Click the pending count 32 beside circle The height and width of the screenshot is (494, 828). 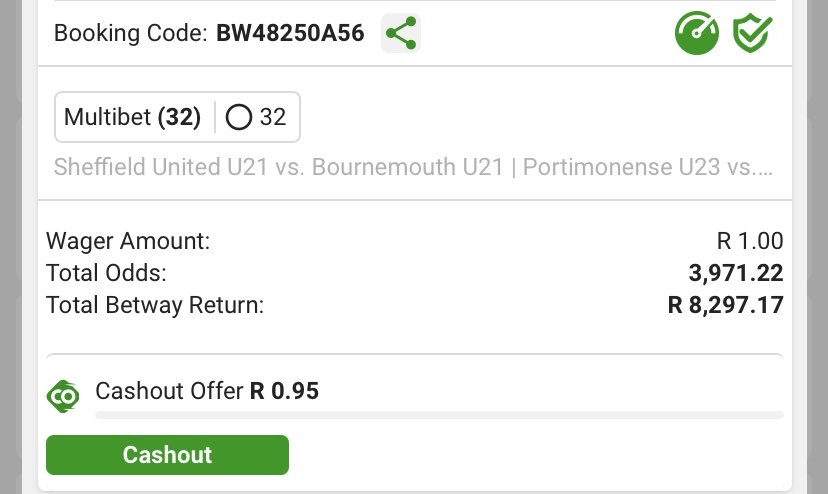click(273, 117)
